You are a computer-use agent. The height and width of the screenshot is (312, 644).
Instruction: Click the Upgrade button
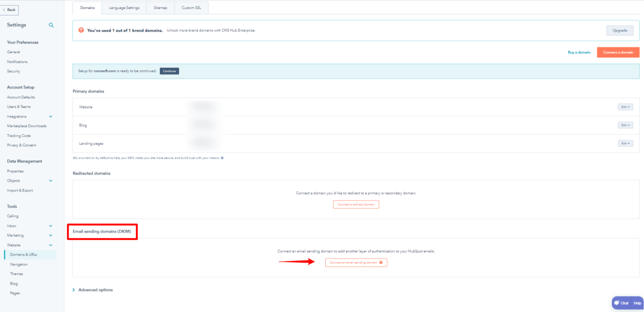coord(619,31)
